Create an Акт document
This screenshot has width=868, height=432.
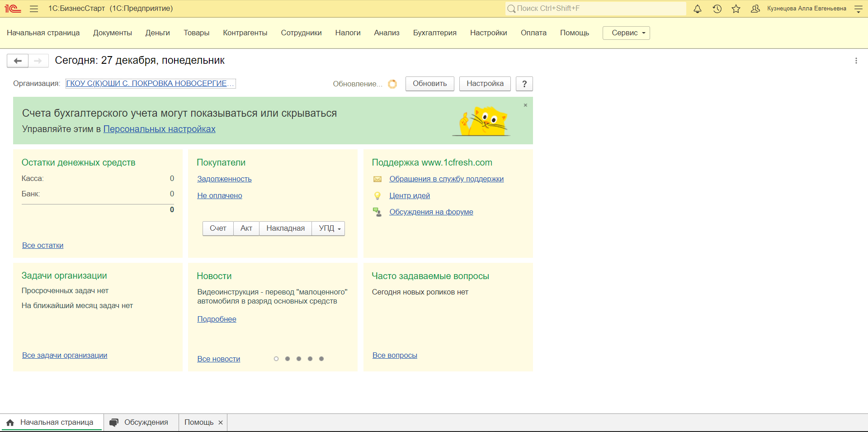click(x=246, y=228)
